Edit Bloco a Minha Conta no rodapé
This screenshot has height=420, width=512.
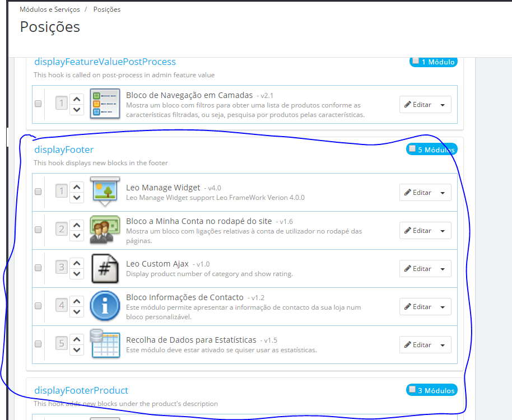click(x=418, y=231)
